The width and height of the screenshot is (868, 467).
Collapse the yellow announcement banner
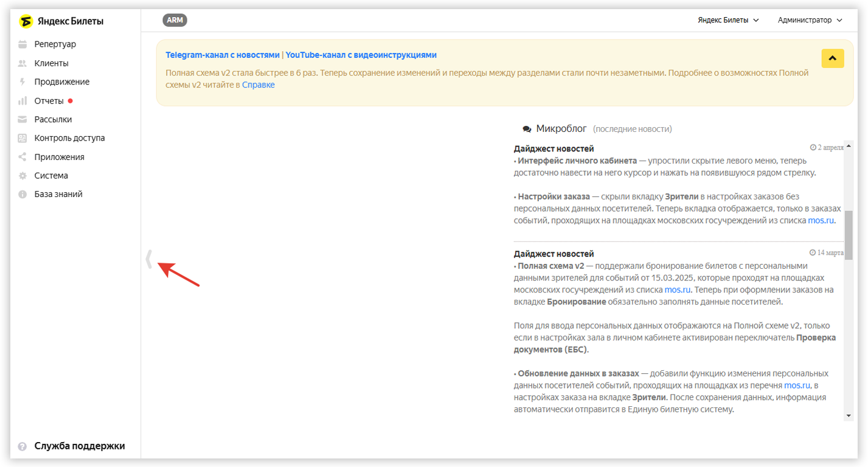[832, 58]
